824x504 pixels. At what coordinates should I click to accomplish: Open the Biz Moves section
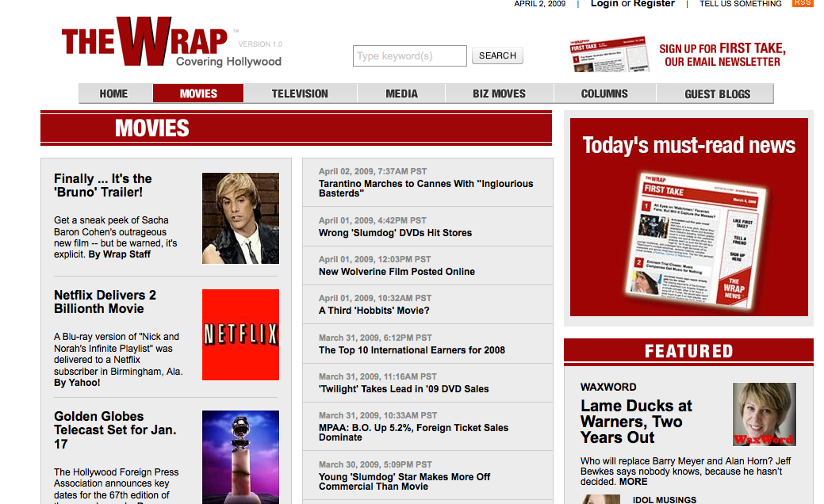(x=499, y=94)
